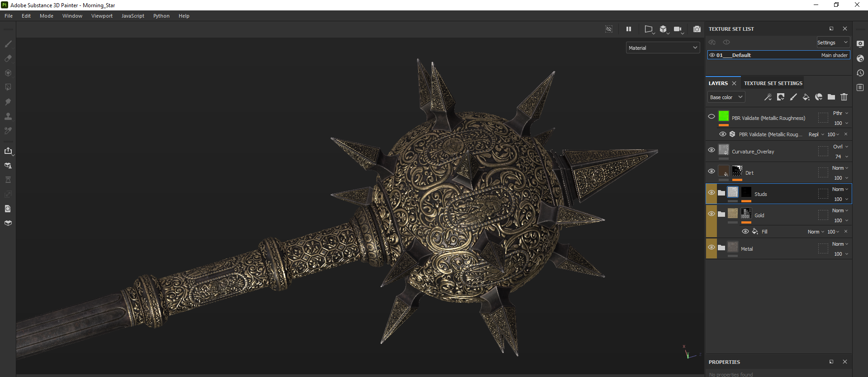Screen dimensions: 868x377
Task: Open the video camera settings icon
Action: [678, 29]
